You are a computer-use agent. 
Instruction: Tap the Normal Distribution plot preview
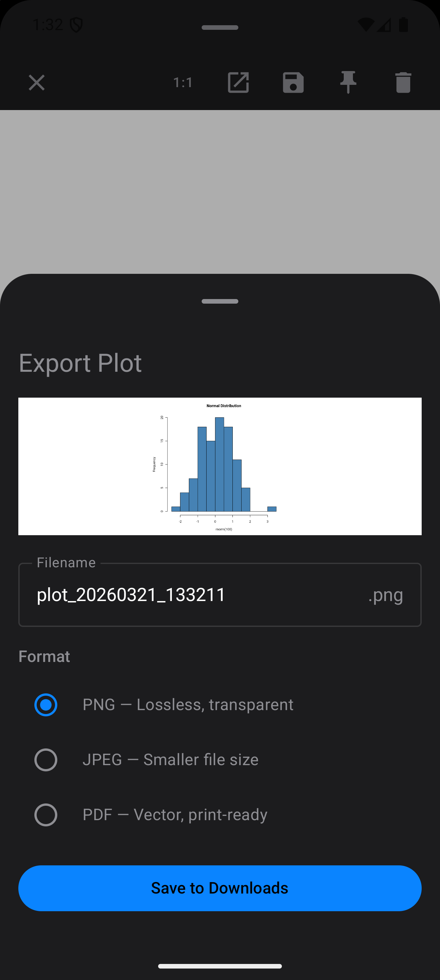(220, 466)
